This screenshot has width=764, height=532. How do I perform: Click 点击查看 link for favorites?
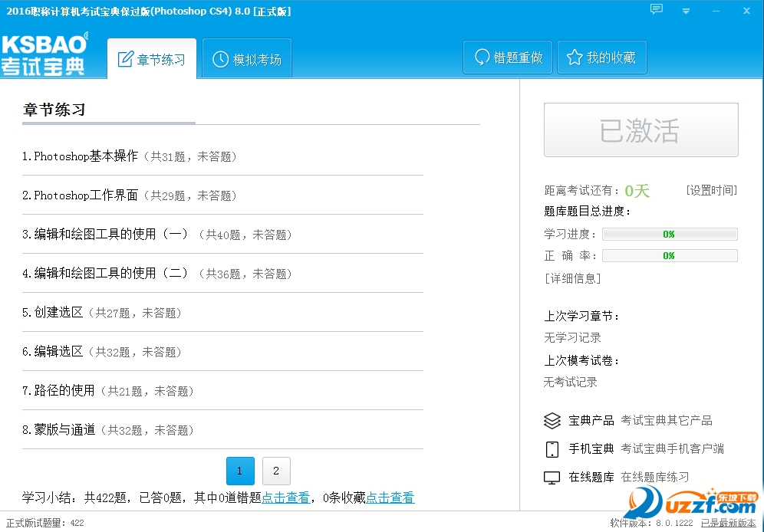tap(390, 498)
